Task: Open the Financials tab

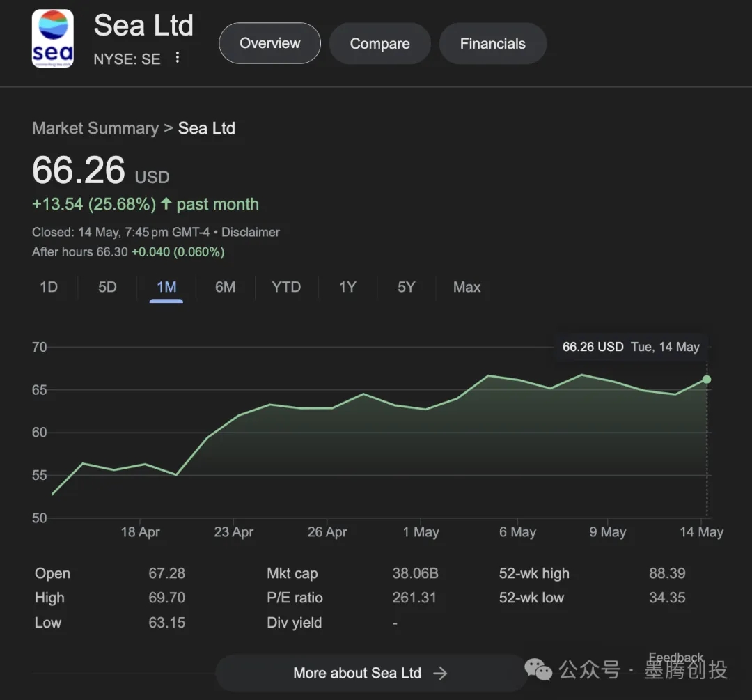Action: coord(492,44)
